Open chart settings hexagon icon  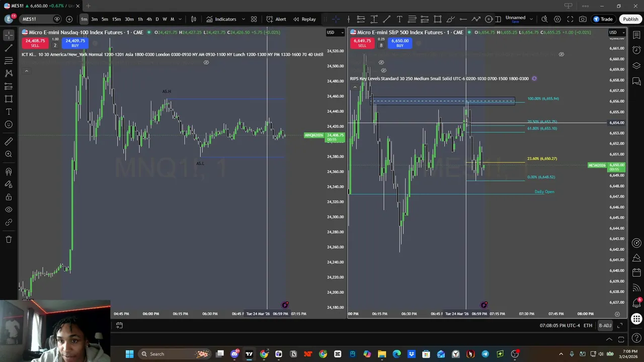click(557, 19)
